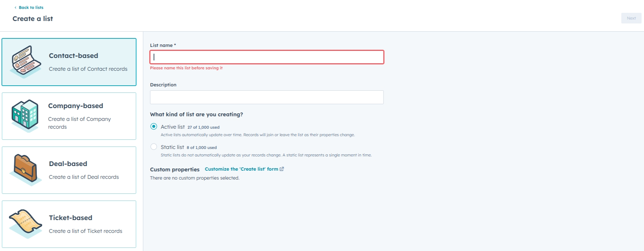The height and width of the screenshot is (251, 644).
Task: Click the 'Custom properties' heading
Action: pos(175,170)
